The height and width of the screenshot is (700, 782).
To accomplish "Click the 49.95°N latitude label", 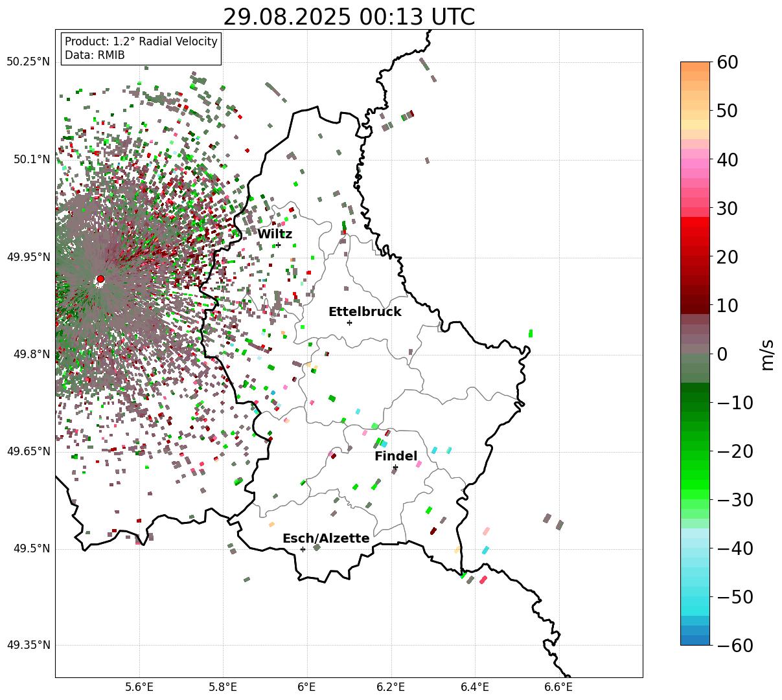I will pyautogui.click(x=28, y=258).
